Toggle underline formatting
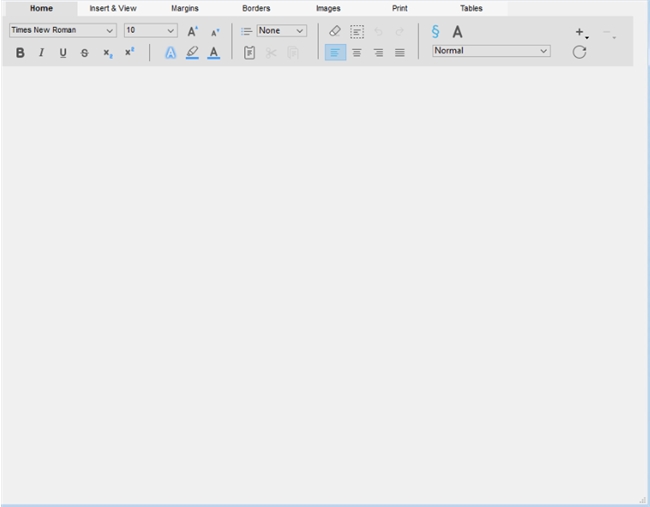This screenshot has height=507, width=650. [x=63, y=53]
